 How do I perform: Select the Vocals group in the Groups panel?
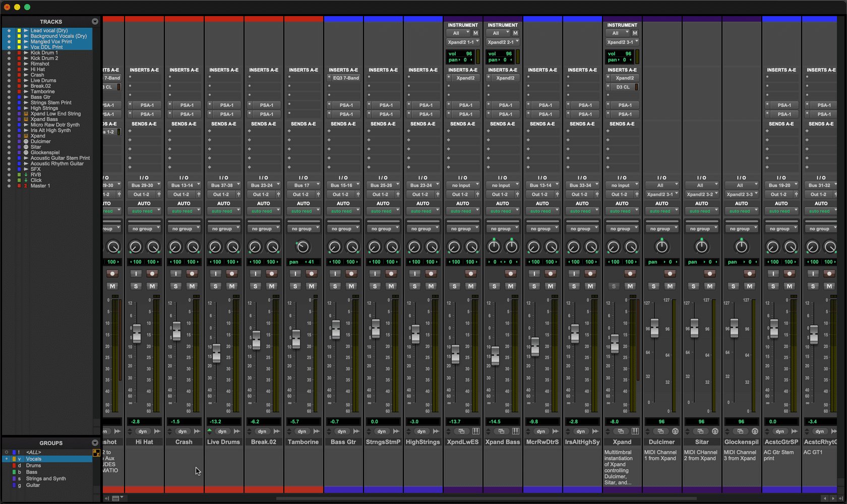coord(34,459)
